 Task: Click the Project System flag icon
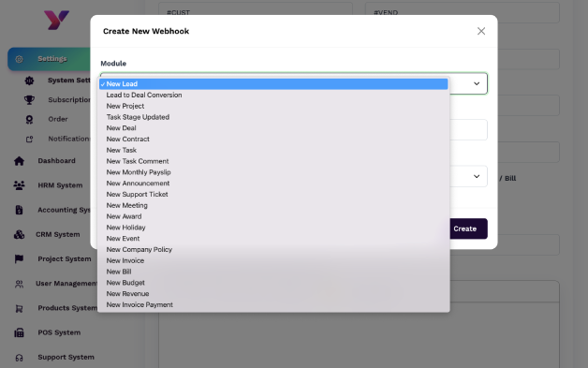click(x=19, y=258)
